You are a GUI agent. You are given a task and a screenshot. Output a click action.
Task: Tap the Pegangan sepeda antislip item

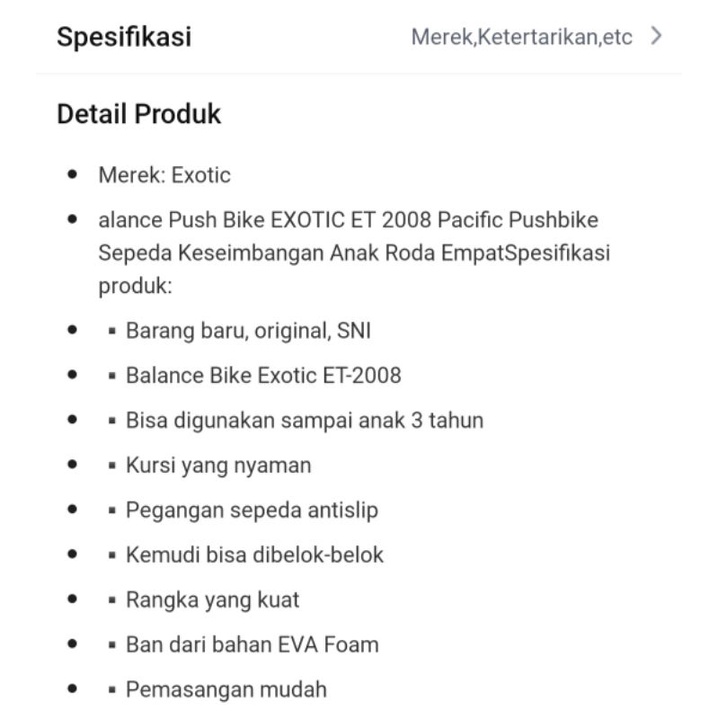252,510
